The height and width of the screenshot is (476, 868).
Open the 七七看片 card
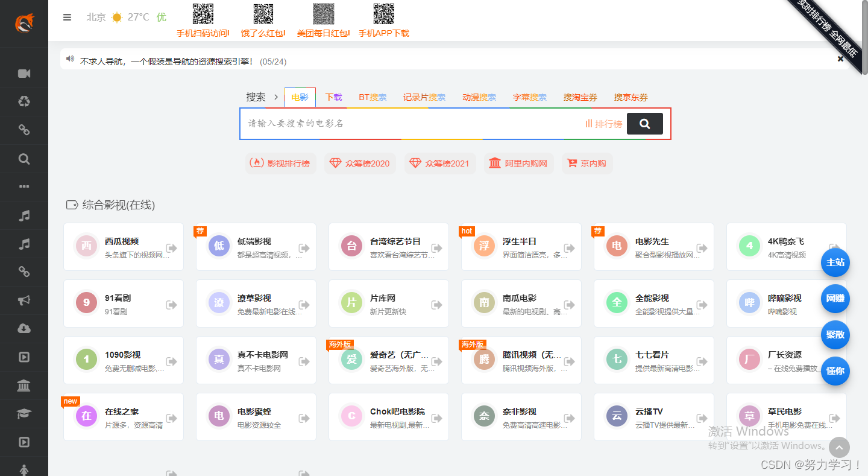pyautogui.click(x=654, y=360)
